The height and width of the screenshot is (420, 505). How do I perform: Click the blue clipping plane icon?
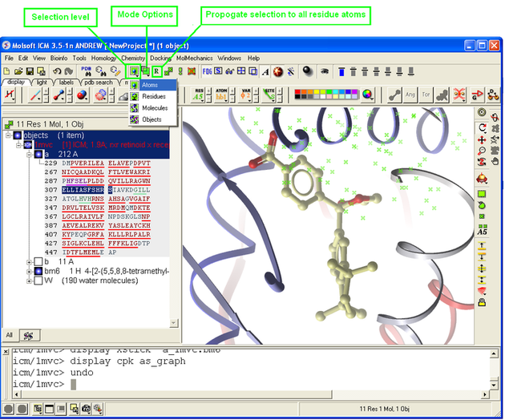click(341, 71)
